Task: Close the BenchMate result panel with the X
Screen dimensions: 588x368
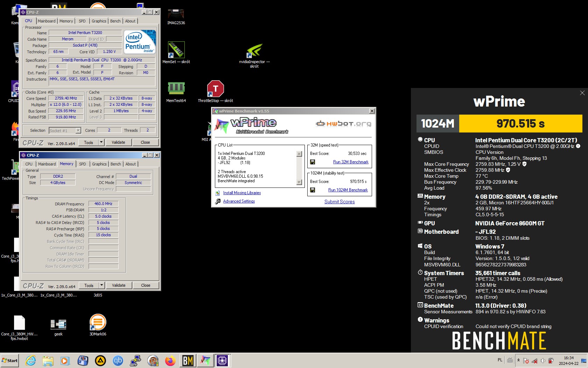Action: 582,93
